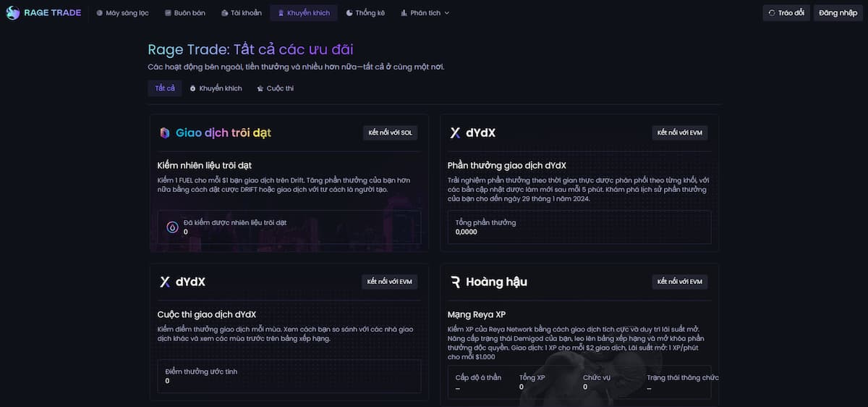
Task: Click the Rage Trade: Tất cả các ưu đãi heading
Action: pyautogui.click(x=250, y=49)
